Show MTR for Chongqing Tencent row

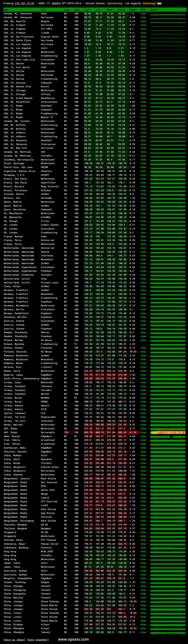[x=143, y=590]
